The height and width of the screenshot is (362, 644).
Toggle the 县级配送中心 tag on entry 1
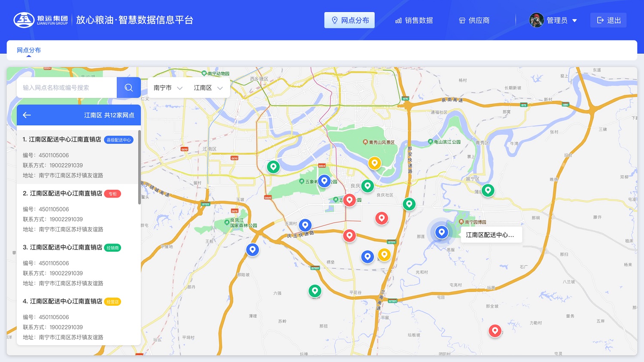(x=118, y=140)
